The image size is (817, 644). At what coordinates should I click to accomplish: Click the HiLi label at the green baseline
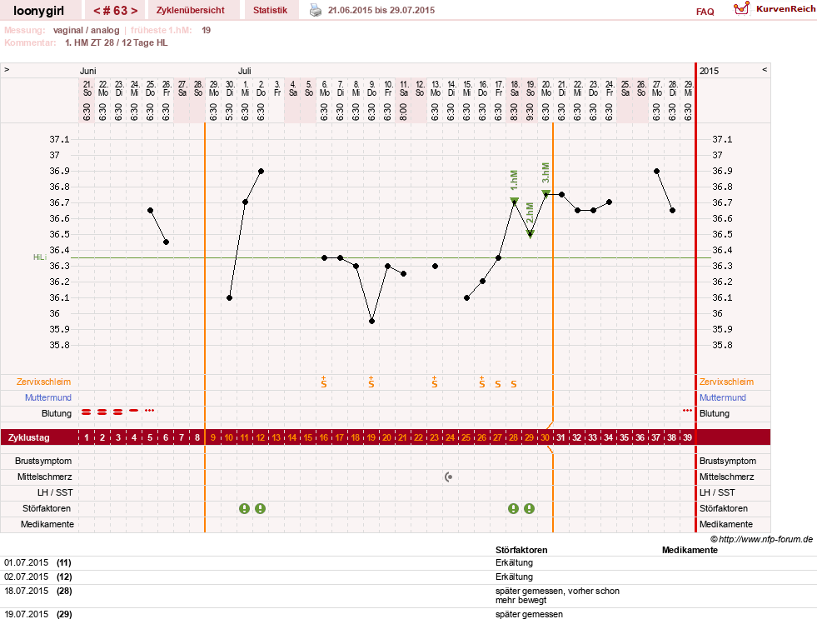click(x=40, y=257)
